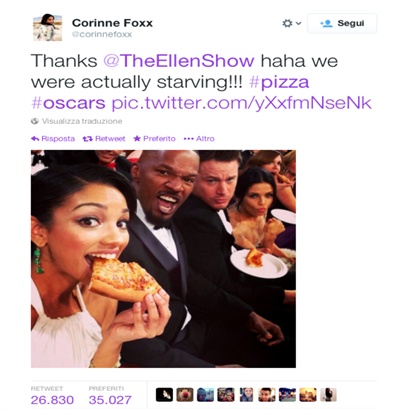Open the #oscars hashtag
This screenshot has height=410, width=410.
click(x=68, y=103)
